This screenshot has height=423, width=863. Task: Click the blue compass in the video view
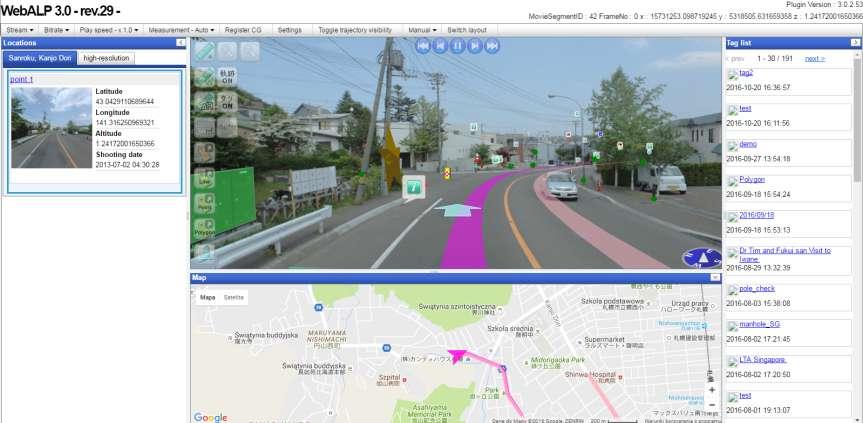pos(702,258)
